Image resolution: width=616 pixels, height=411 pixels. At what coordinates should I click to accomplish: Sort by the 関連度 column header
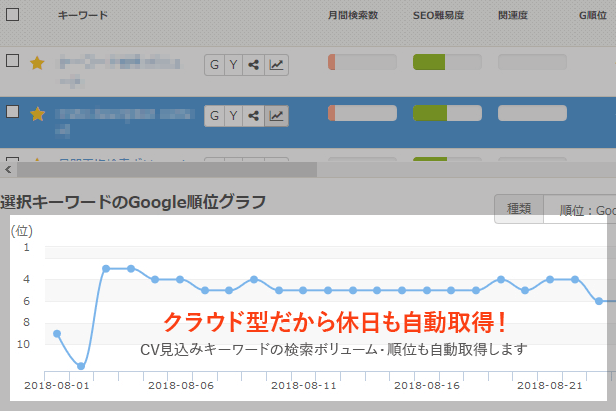pyautogui.click(x=513, y=15)
